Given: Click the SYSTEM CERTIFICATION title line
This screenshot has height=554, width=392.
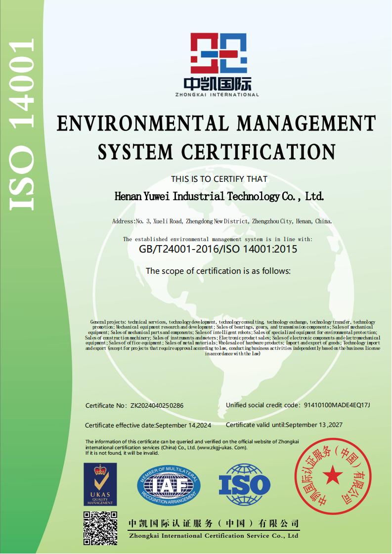Looking at the screenshot, I should pos(217,152).
